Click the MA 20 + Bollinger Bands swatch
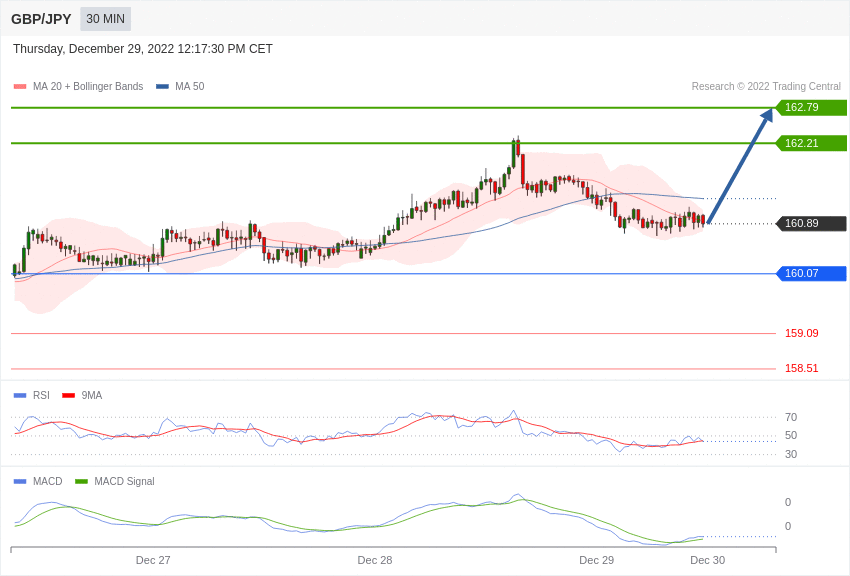Screen dimensions: 850x576 (x=20, y=86)
